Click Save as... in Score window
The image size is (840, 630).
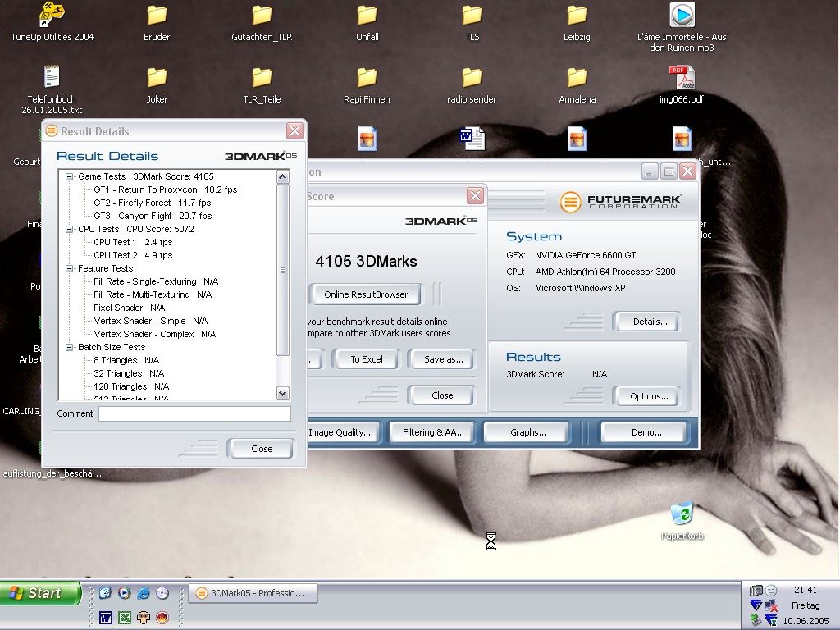tap(443, 359)
